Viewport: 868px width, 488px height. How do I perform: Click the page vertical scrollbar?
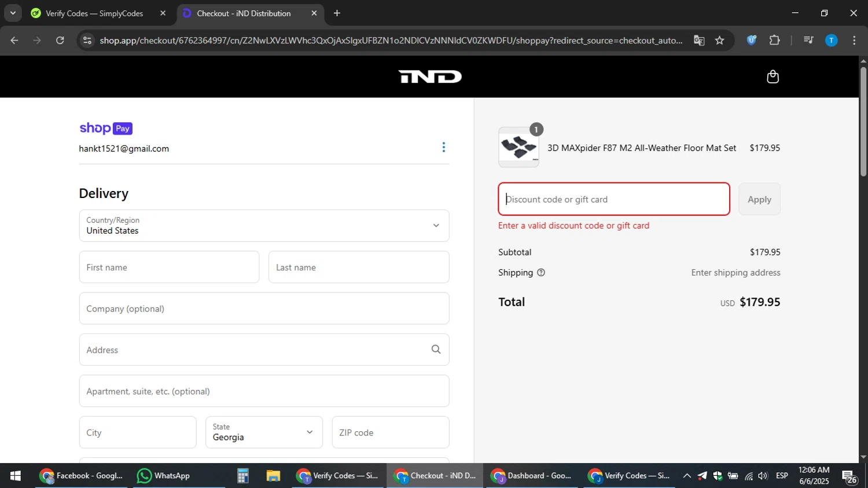click(863, 122)
